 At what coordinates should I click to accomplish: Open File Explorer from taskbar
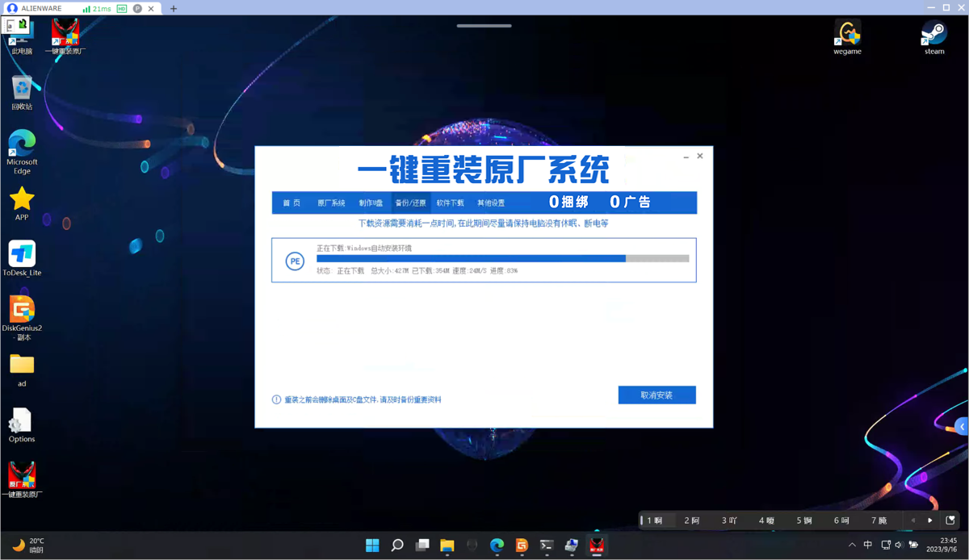[447, 545]
